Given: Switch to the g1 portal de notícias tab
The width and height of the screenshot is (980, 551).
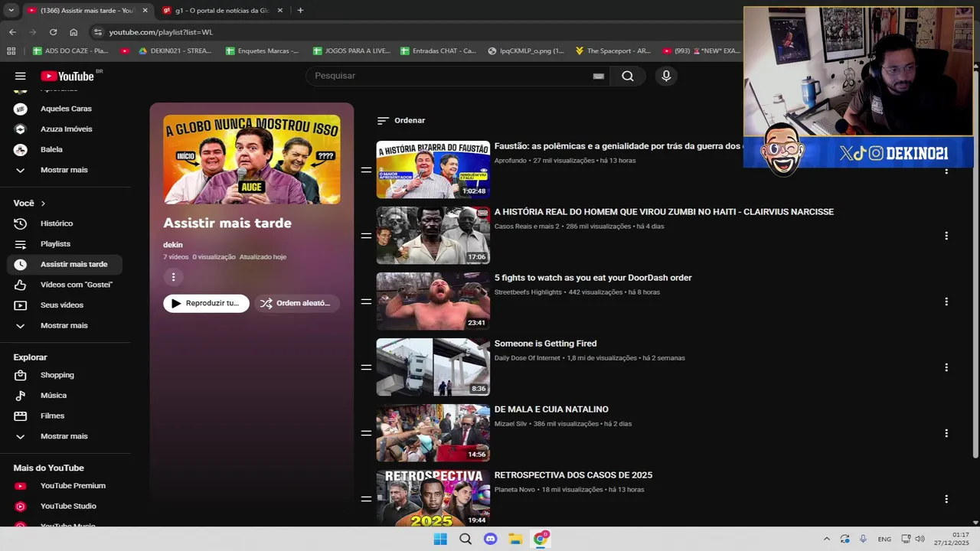Looking at the screenshot, I should pos(222,11).
